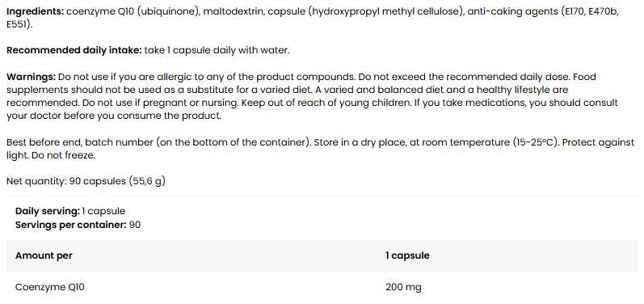Click the 'Net quantity: 90 capsules' line

tap(86, 181)
